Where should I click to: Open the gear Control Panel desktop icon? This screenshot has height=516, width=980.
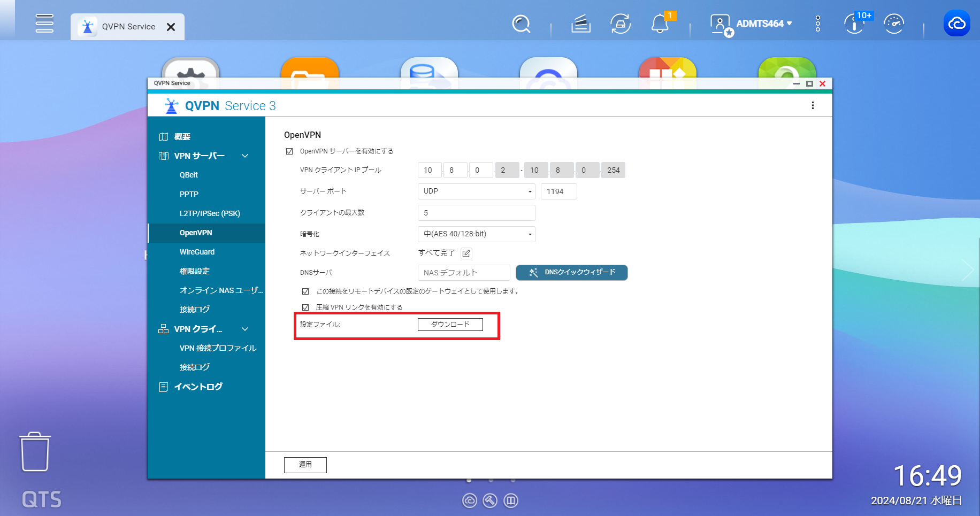(191, 68)
